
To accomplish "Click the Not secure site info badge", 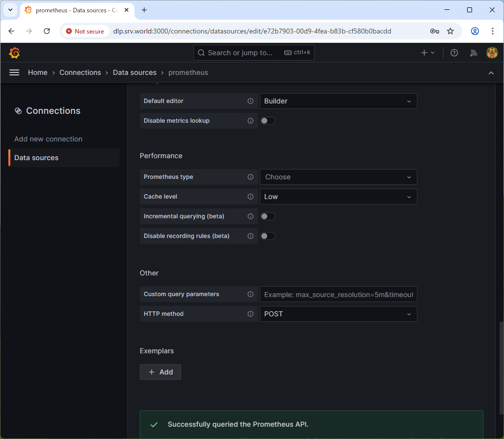I will tap(85, 31).
